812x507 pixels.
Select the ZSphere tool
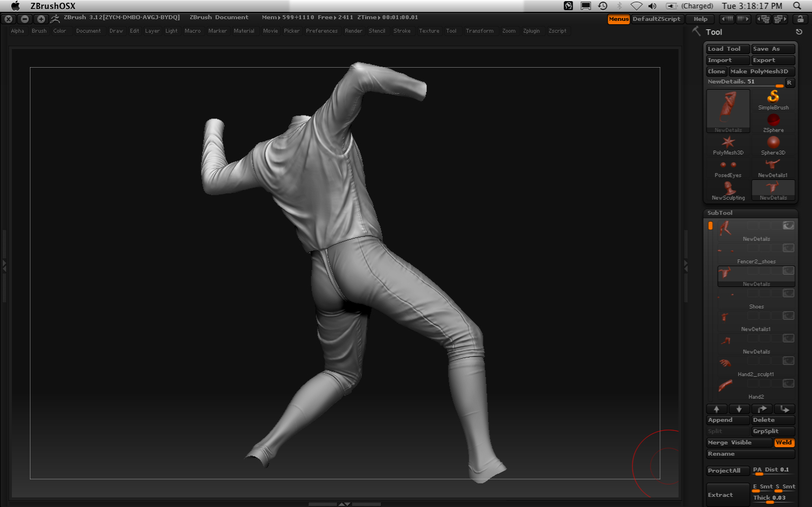pos(773,122)
